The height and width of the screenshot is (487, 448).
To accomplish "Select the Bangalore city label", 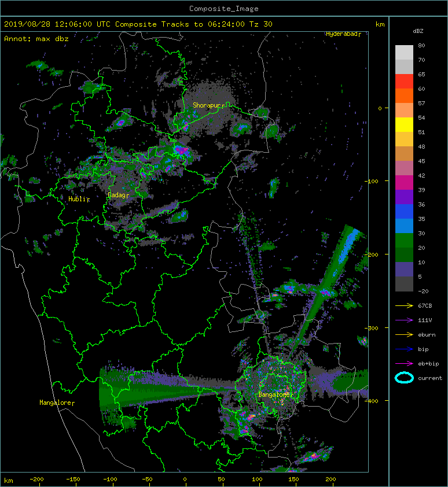I will pyautogui.click(x=274, y=394).
